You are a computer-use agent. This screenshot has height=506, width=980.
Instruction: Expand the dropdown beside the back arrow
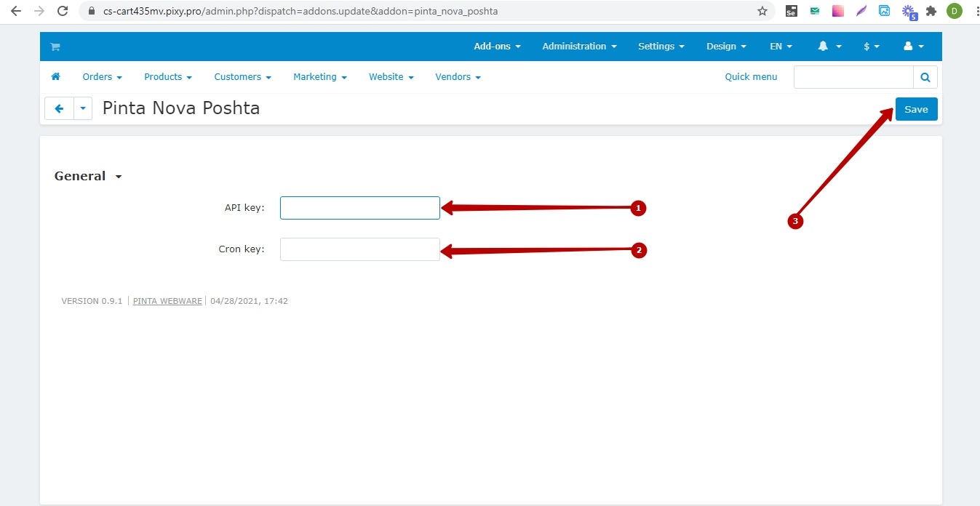click(x=83, y=108)
